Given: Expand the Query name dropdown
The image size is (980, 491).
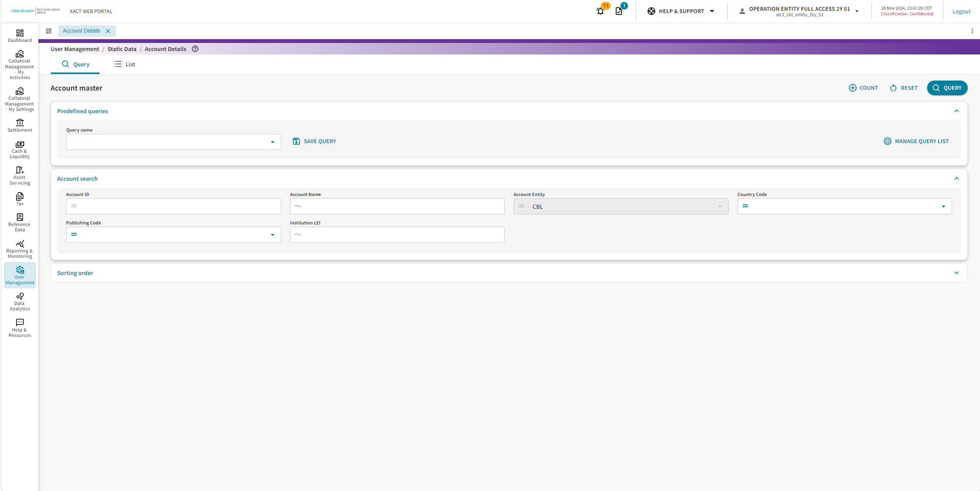Looking at the screenshot, I should click(x=272, y=142).
